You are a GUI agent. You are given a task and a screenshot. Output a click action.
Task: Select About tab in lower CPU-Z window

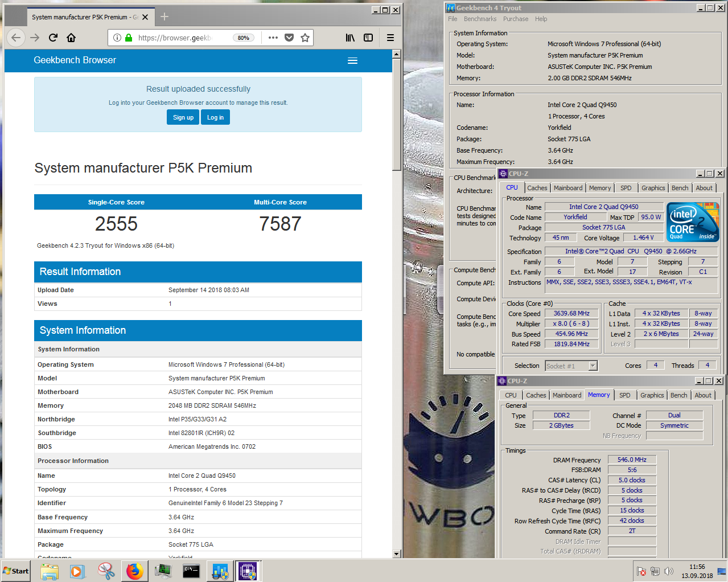click(x=703, y=395)
